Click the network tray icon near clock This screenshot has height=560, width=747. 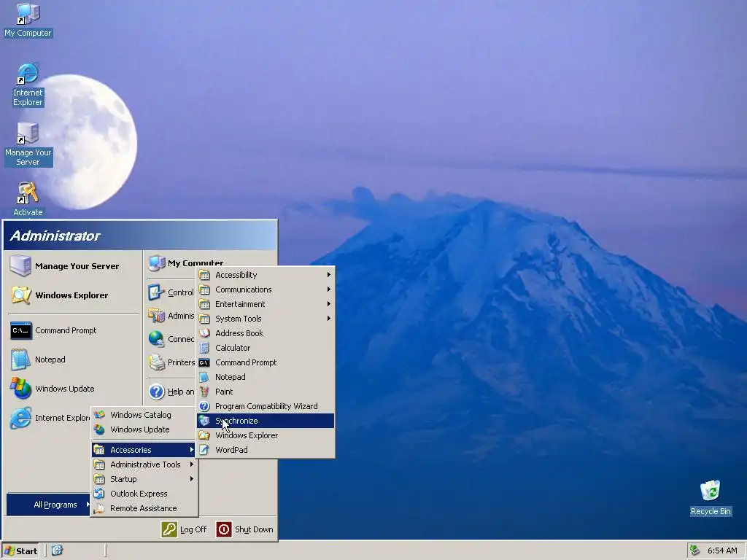695,551
